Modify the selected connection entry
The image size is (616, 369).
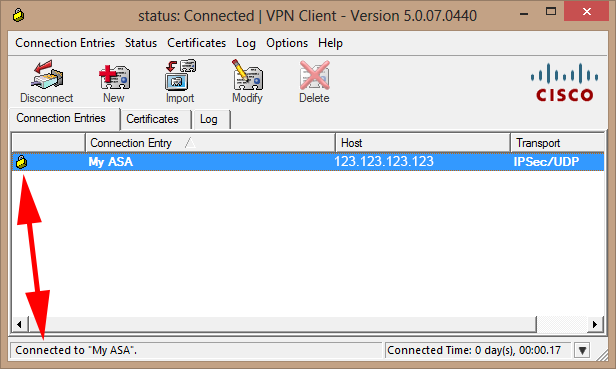tap(248, 82)
